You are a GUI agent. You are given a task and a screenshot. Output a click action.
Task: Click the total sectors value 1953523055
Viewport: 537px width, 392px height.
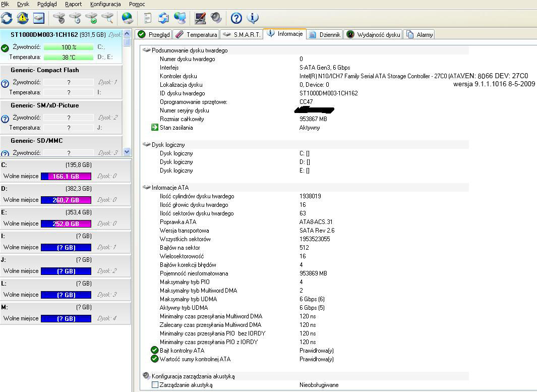click(x=315, y=239)
